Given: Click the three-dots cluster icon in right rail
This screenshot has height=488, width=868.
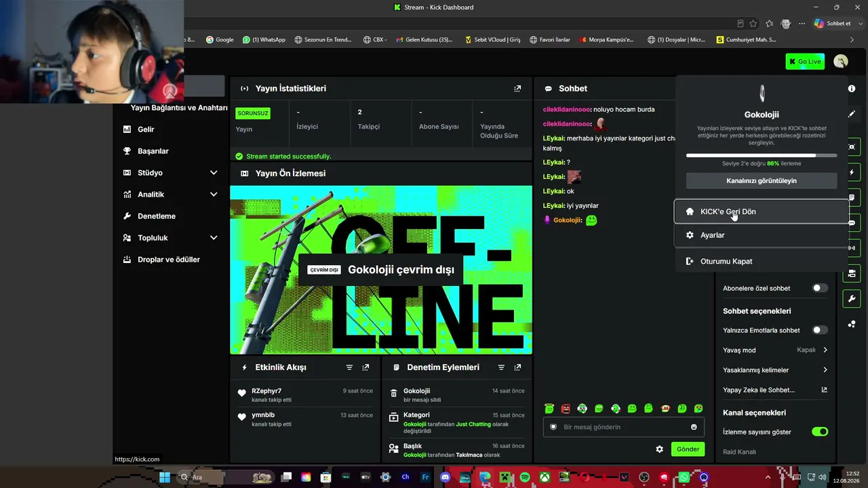Looking at the screenshot, I should click(852, 324).
